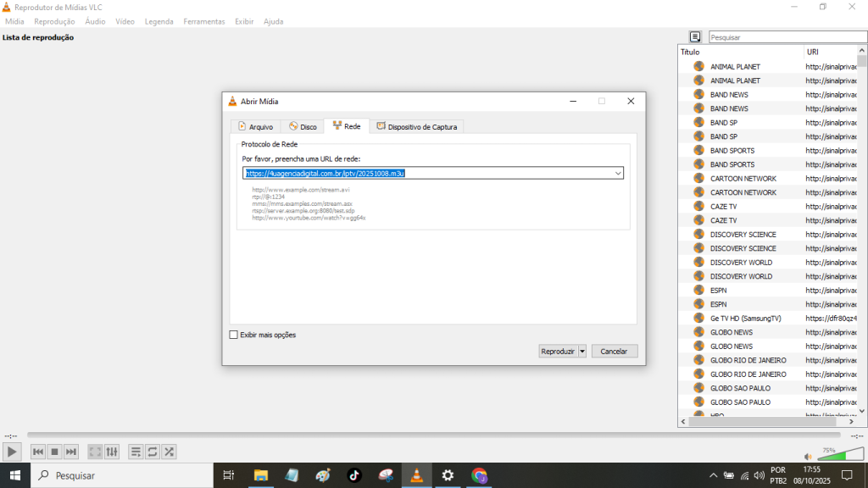868x488 pixels.
Task: Click the Cancelar button
Action: pyautogui.click(x=614, y=351)
